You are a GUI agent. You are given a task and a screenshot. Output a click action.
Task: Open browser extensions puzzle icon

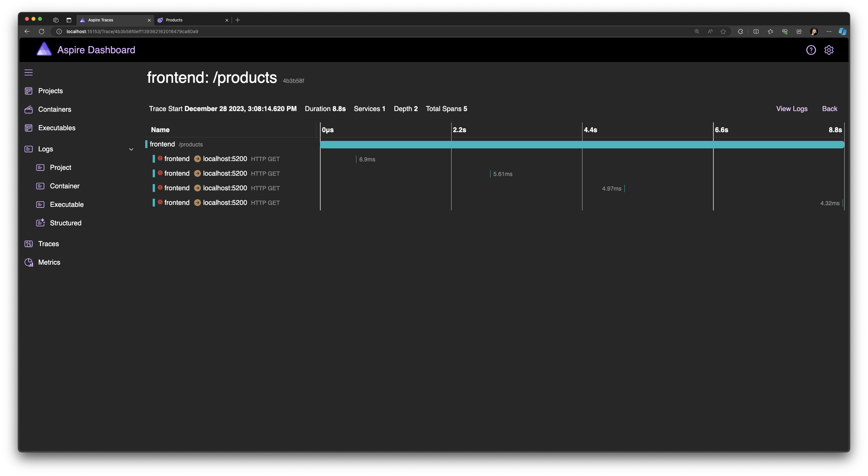(x=740, y=31)
